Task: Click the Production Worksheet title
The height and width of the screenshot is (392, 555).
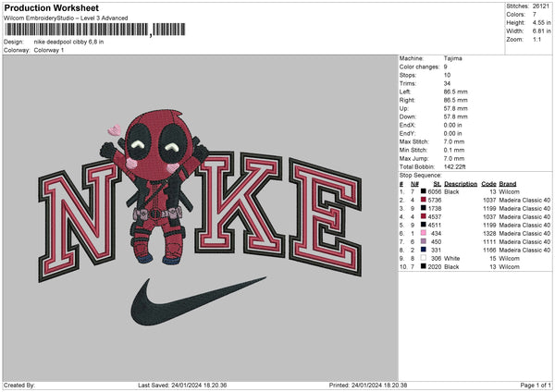Action: click(x=51, y=8)
